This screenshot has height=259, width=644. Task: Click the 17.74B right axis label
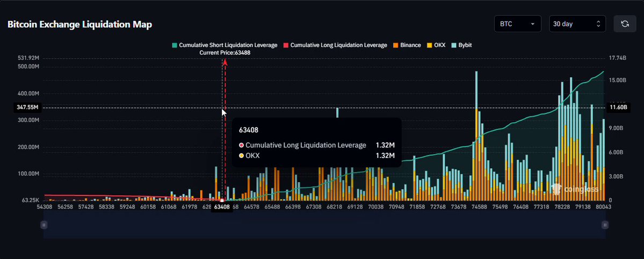[x=617, y=59]
